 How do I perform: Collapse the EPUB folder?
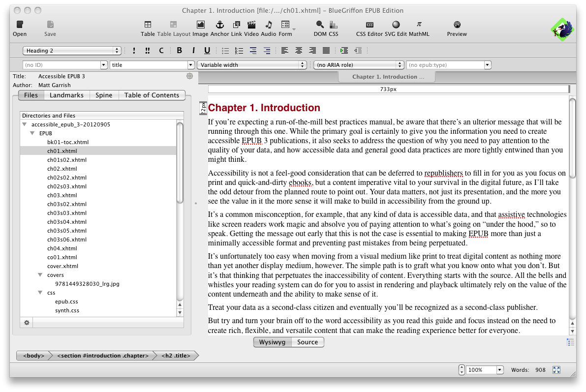click(32, 133)
